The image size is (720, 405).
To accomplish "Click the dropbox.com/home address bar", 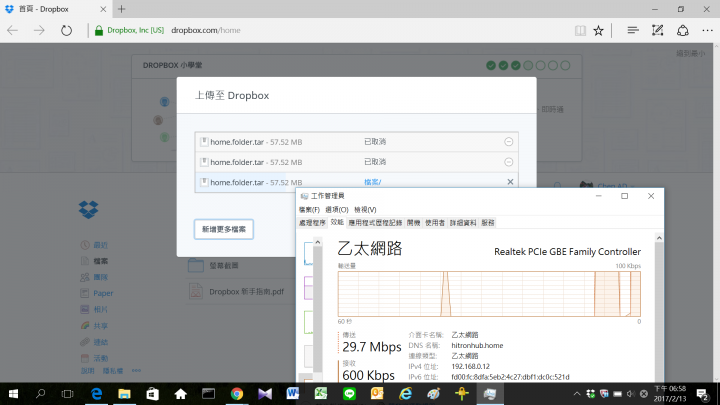I will [x=206, y=30].
